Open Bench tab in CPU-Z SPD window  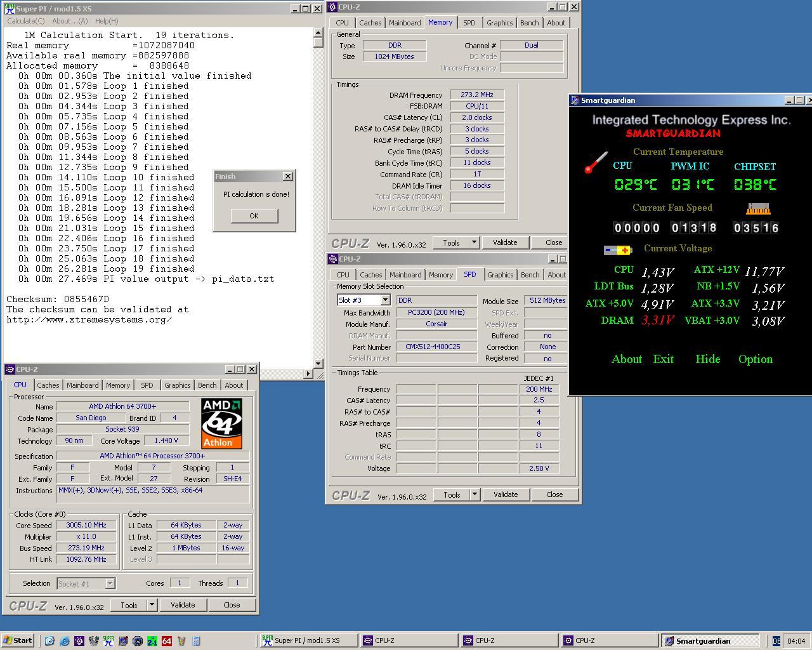pyautogui.click(x=530, y=275)
